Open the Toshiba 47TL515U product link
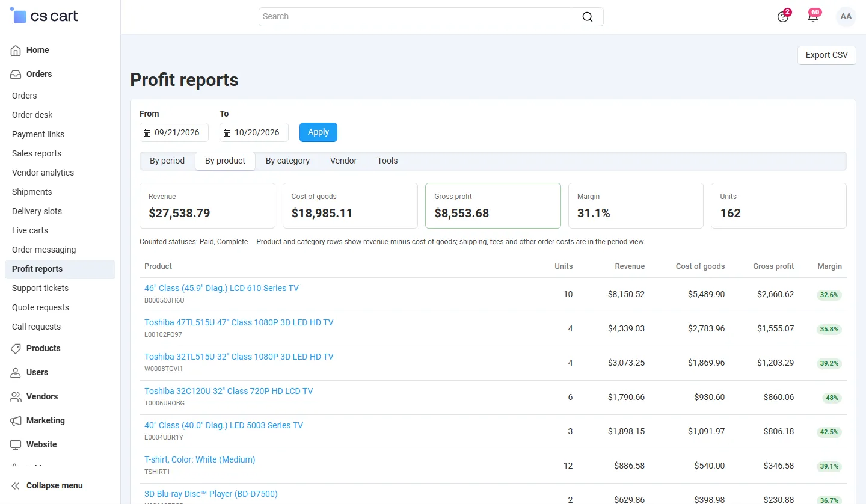 (239, 322)
